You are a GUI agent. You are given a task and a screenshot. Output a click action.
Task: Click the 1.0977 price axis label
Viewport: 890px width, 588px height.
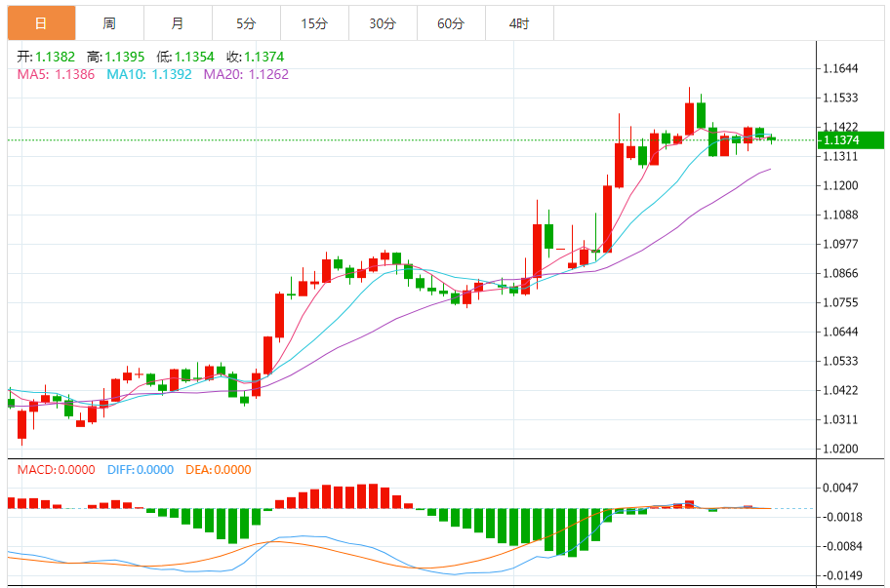point(840,244)
